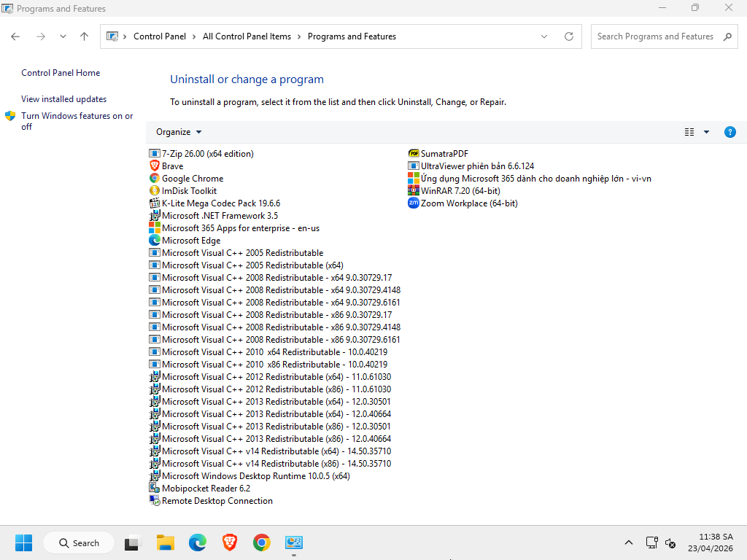Select the Microsoft Edge icon in program list
The image size is (747, 560).
click(x=154, y=241)
